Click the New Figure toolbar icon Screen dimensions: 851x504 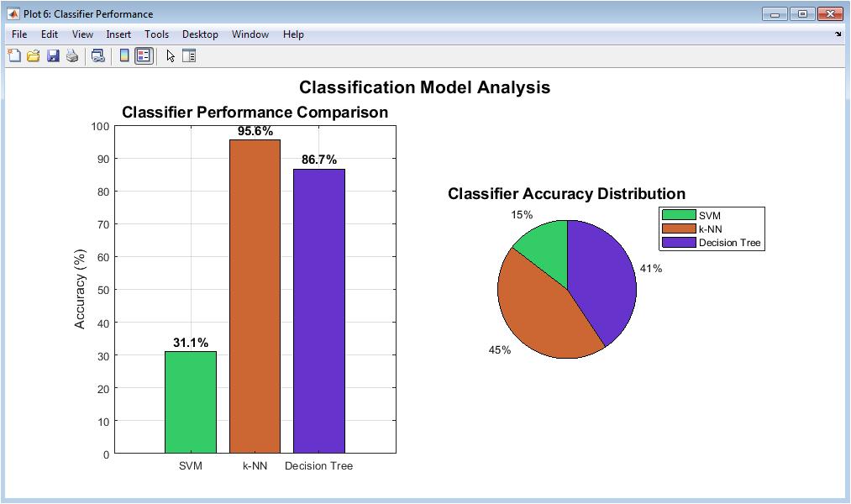tap(14, 56)
